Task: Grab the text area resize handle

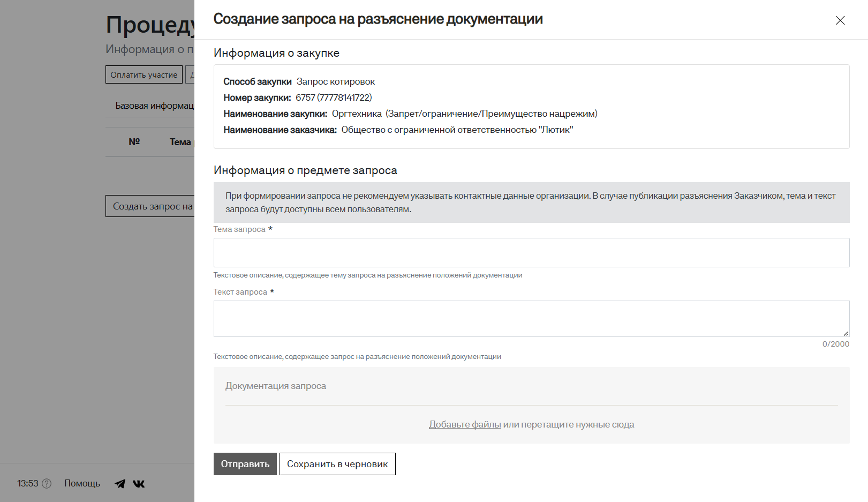Action: pyautogui.click(x=846, y=333)
